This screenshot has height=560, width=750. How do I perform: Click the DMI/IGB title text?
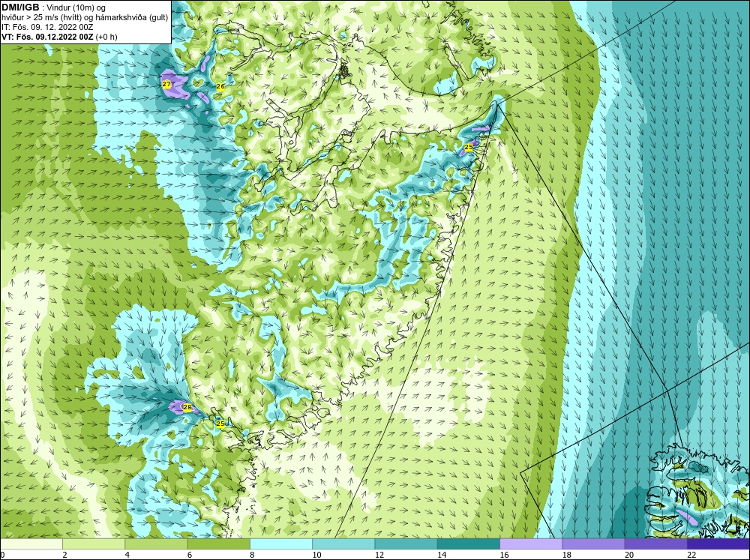click(x=20, y=7)
